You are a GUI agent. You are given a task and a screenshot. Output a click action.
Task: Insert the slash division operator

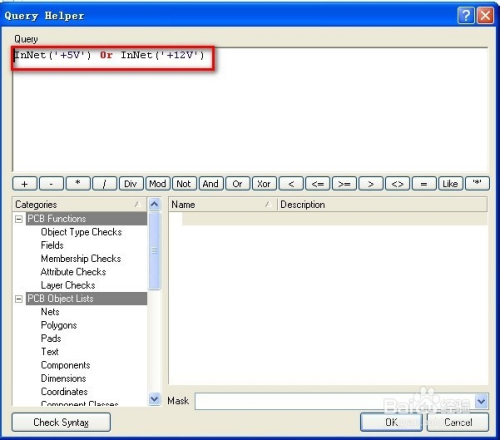(x=104, y=184)
